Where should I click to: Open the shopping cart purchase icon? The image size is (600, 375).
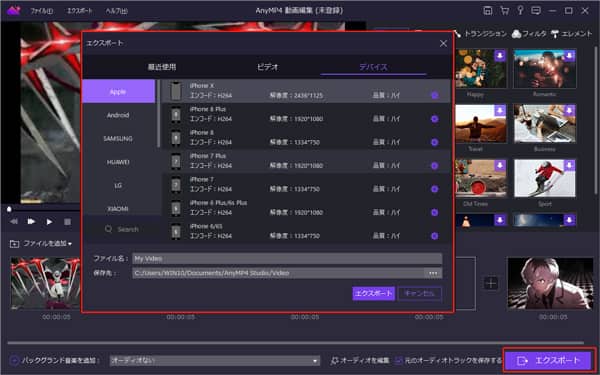504,11
